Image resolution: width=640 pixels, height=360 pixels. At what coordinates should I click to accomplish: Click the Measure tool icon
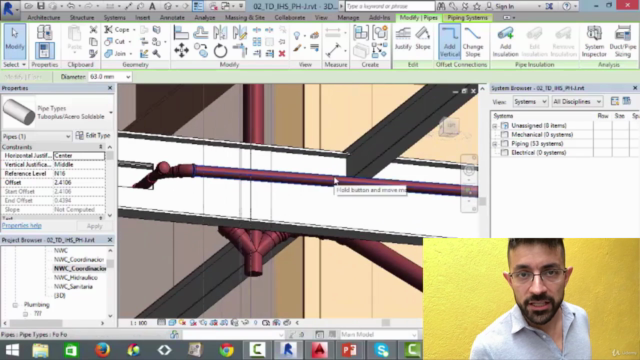(x=333, y=50)
